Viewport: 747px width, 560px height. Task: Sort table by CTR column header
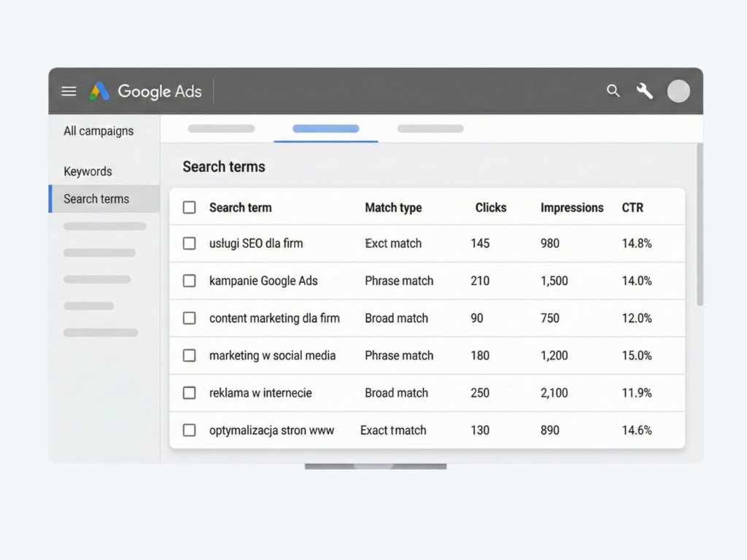coord(632,207)
